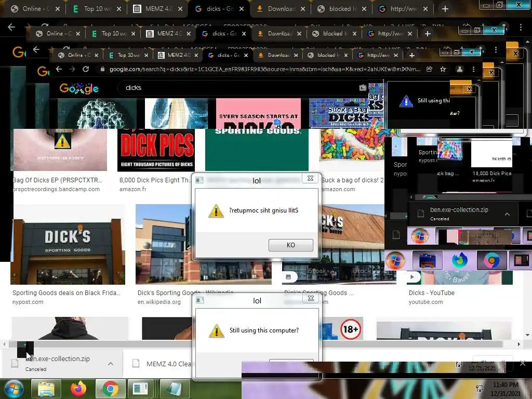Launch Firefox from the bottom taskbar
532x399 pixels.
coord(78,389)
